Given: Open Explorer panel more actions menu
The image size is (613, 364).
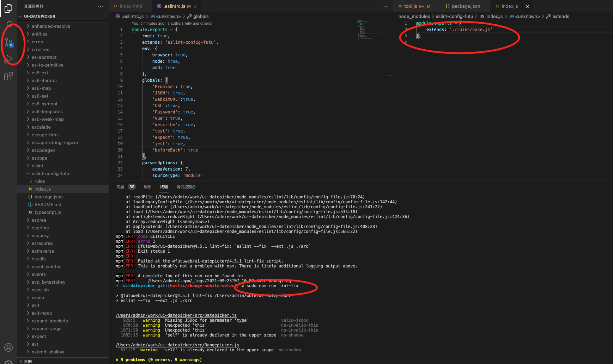Looking at the screenshot, I should point(101,6).
